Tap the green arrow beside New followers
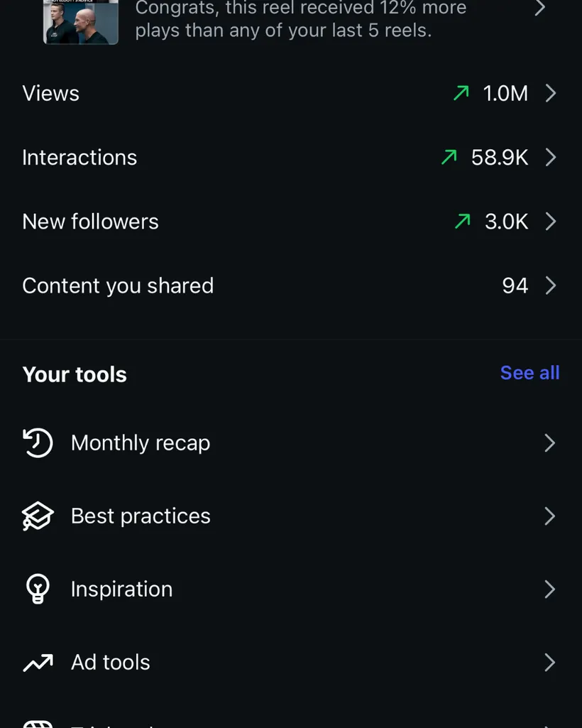582x728 pixels. [x=462, y=221]
